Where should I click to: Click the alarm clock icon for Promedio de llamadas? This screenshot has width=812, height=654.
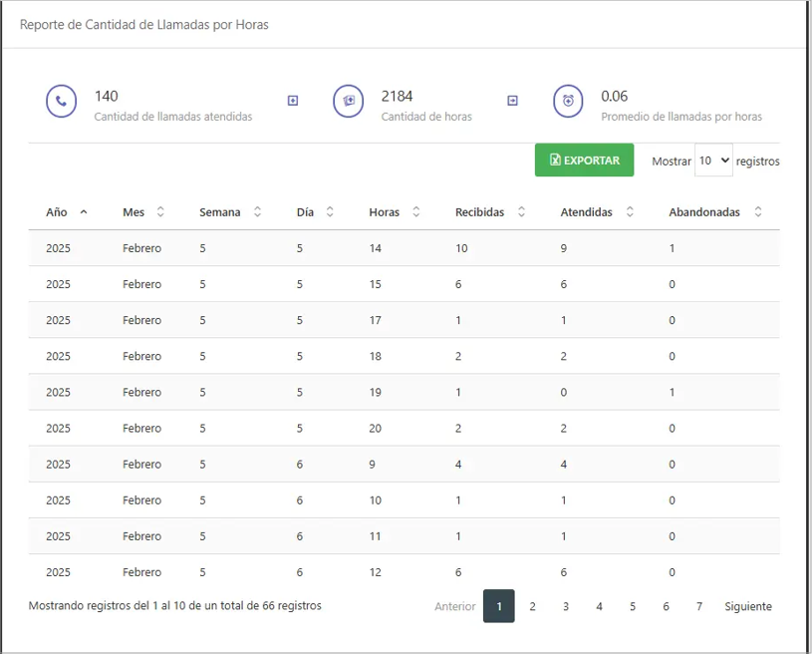point(568,101)
